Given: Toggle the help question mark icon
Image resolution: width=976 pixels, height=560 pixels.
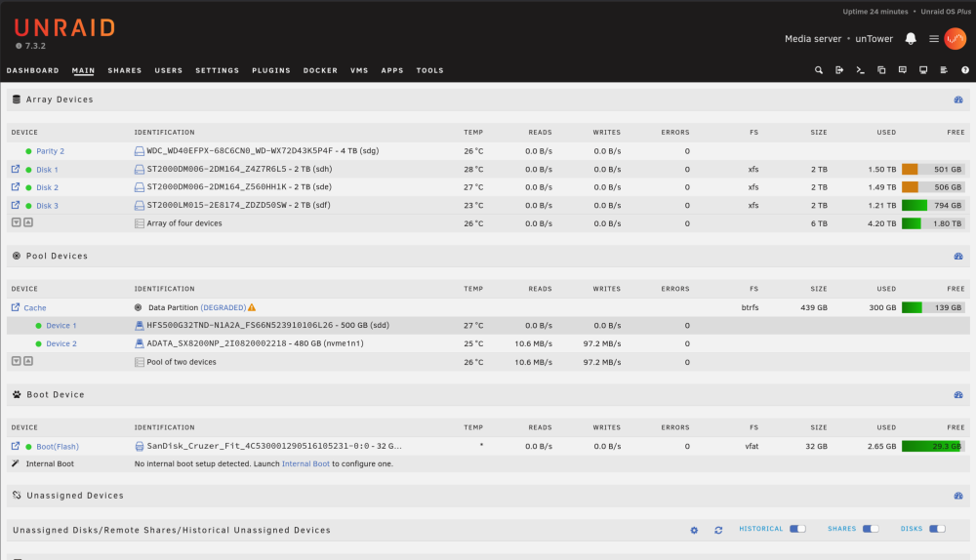Looking at the screenshot, I should (x=965, y=70).
